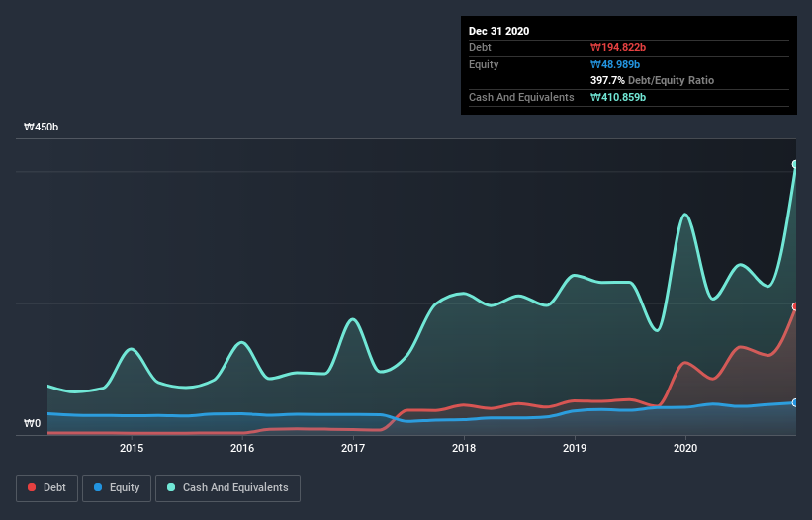The width and height of the screenshot is (812, 520).
Task: Toggle the Debt legend button
Action: (x=46, y=488)
